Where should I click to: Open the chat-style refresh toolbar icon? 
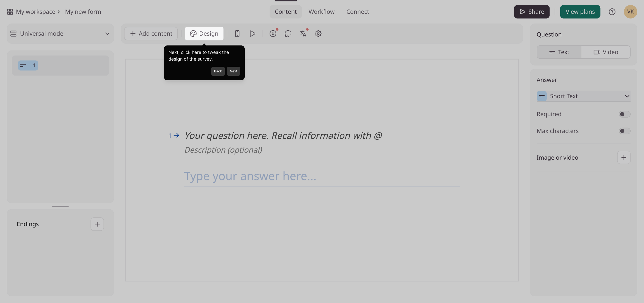pos(288,34)
